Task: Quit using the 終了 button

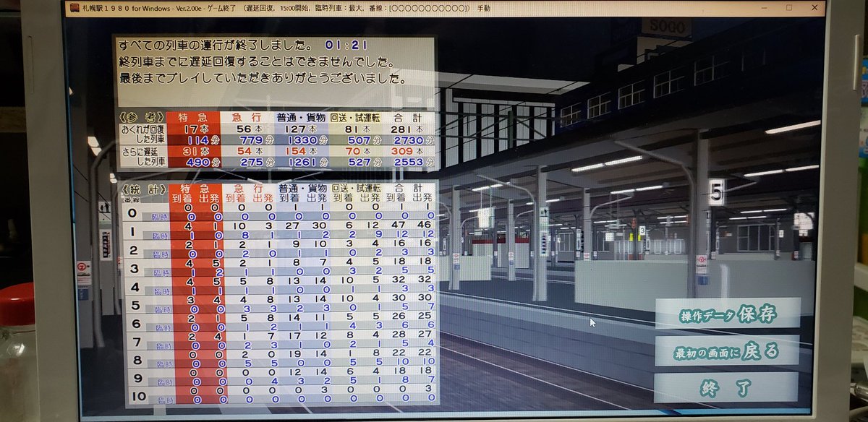Action: click(726, 388)
